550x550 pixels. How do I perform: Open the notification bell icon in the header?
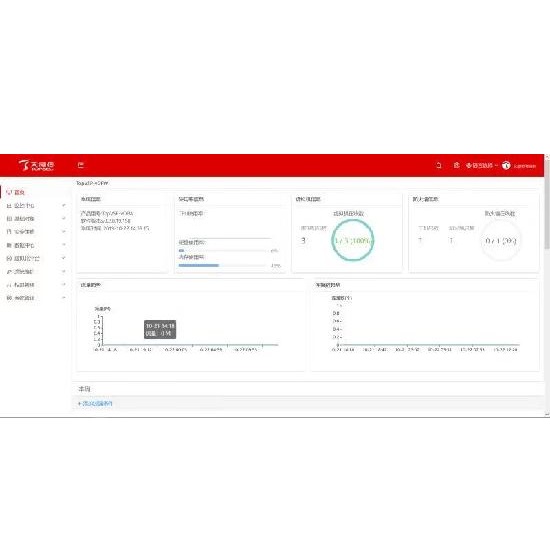(x=439, y=165)
